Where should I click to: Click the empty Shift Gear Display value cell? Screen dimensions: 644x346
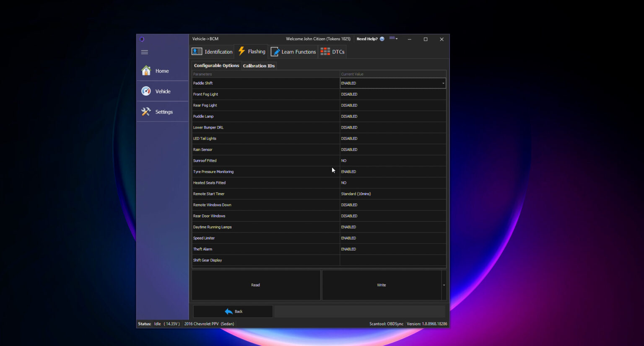click(393, 261)
